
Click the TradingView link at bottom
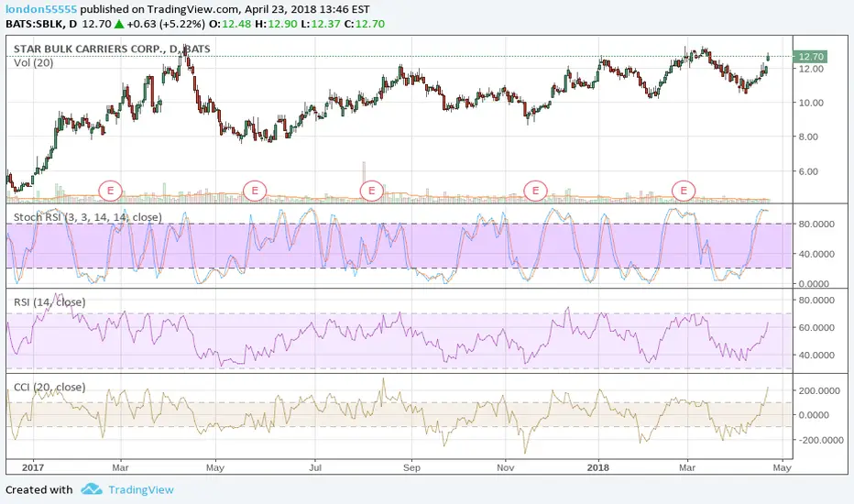click(x=140, y=490)
